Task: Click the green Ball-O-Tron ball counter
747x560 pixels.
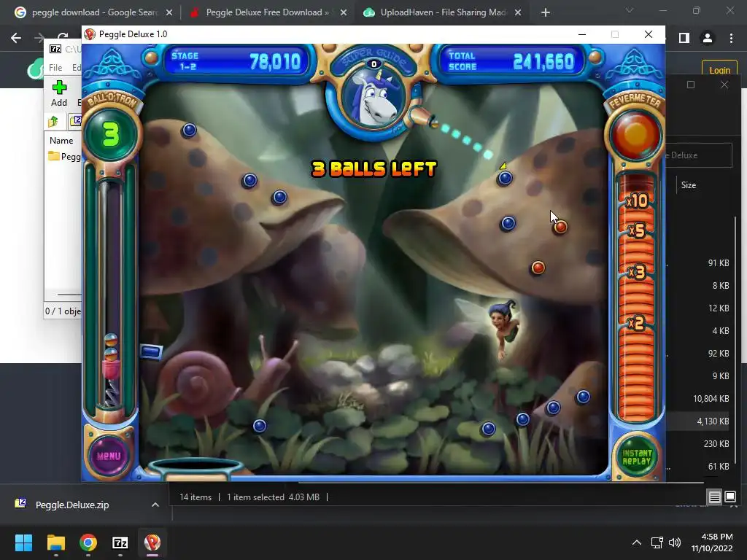Action: pyautogui.click(x=111, y=134)
